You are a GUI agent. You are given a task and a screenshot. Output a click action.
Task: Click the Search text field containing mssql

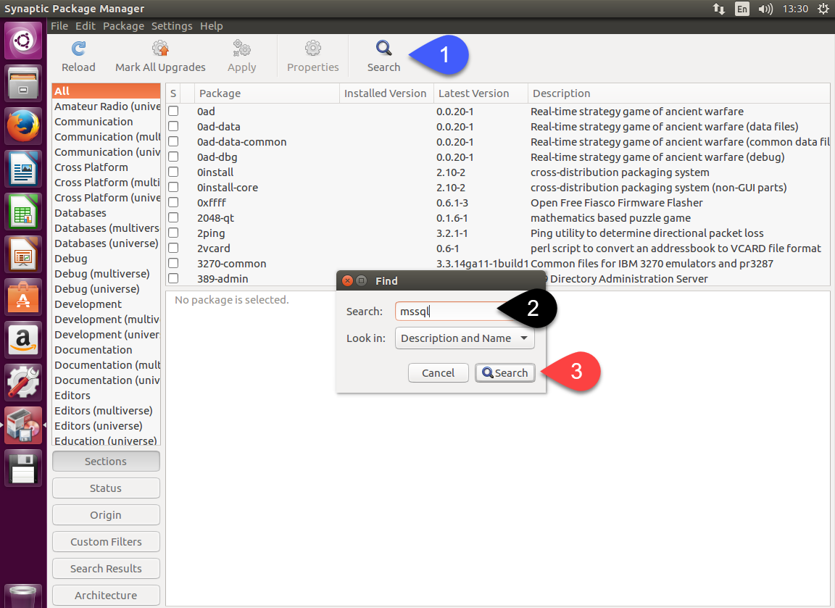pos(445,312)
